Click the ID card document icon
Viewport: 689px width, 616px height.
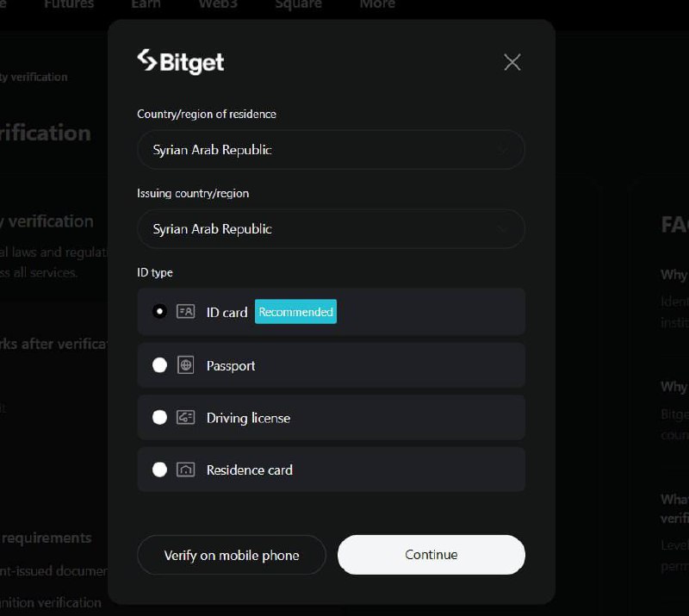pos(185,312)
